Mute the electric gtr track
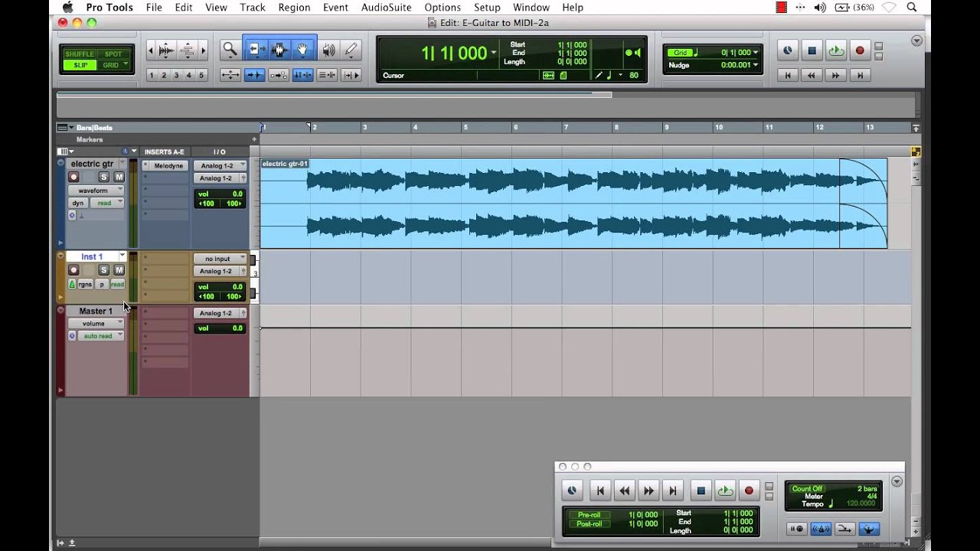This screenshot has height=551, width=980. (119, 178)
